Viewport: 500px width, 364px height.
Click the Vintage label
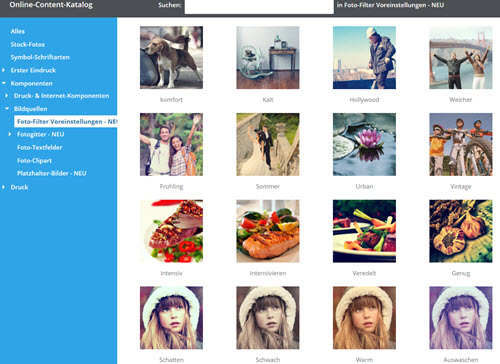tap(461, 187)
